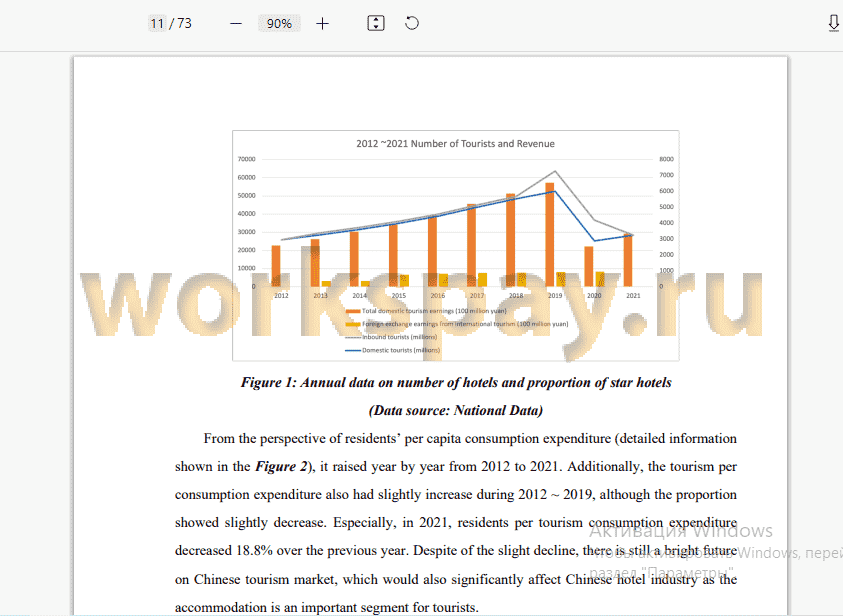The image size is (843, 616).
Task: Click the bold Figure 2 reference
Action: [x=281, y=466]
